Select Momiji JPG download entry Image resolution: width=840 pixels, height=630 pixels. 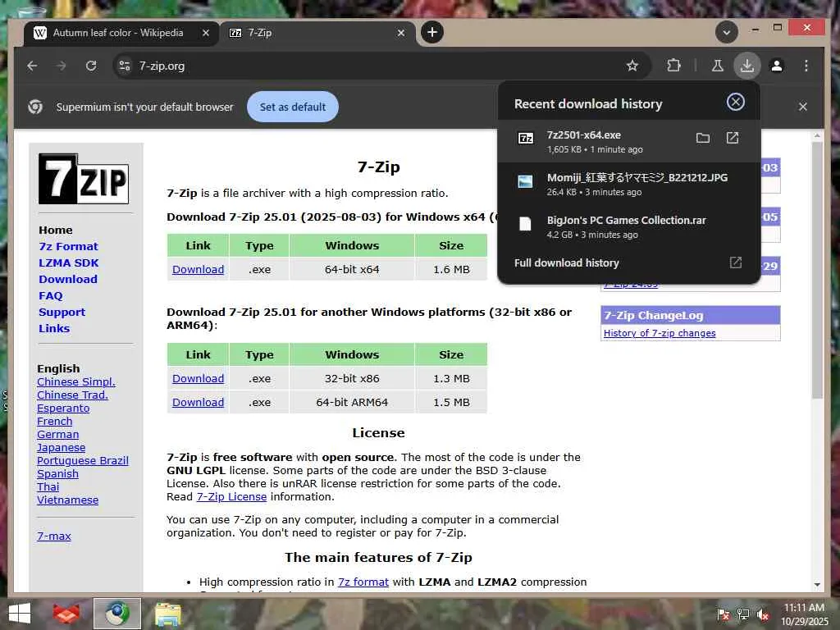tap(629, 184)
